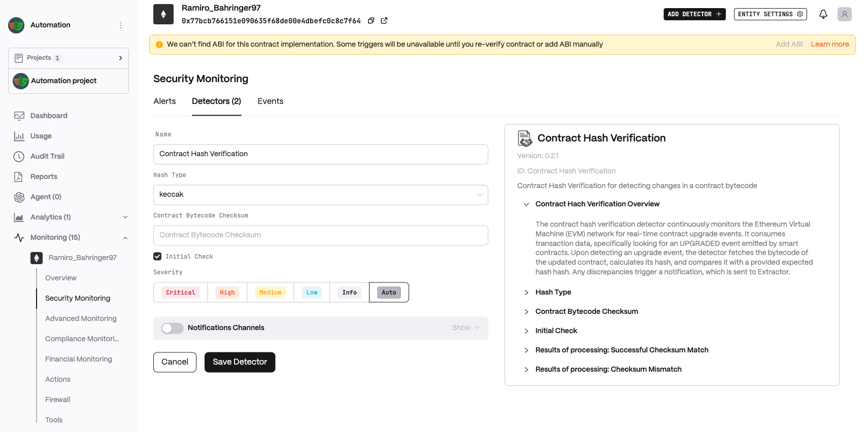The height and width of the screenshot is (432, 868).
Task: Expand the Analytics (1) section chevron
Action: click(x=125, y=218)
